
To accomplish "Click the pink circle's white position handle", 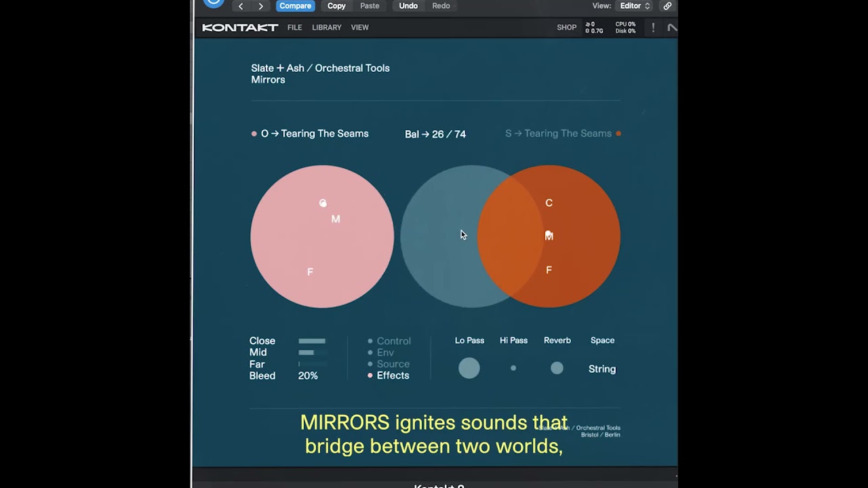I will (x=323, y=203).
